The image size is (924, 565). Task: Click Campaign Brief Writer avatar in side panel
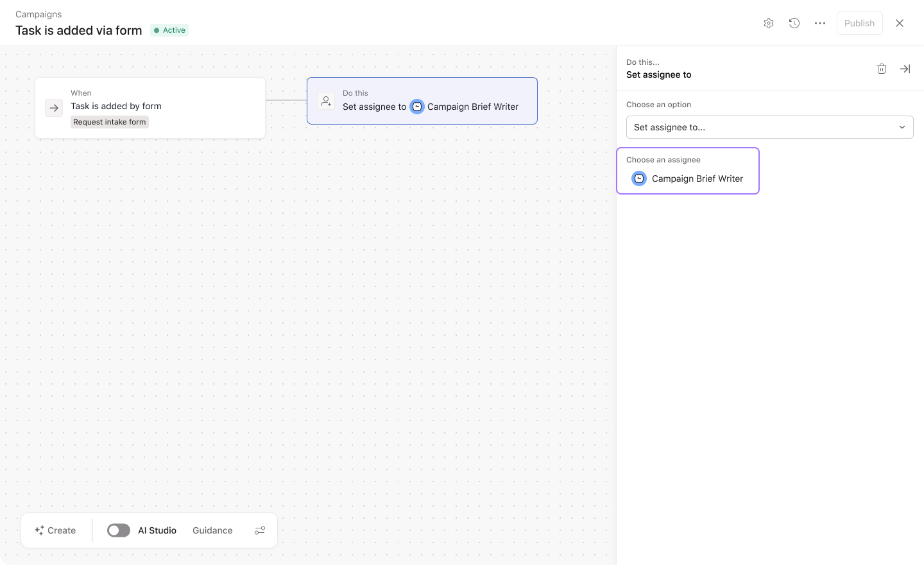[x=638, y=178]
